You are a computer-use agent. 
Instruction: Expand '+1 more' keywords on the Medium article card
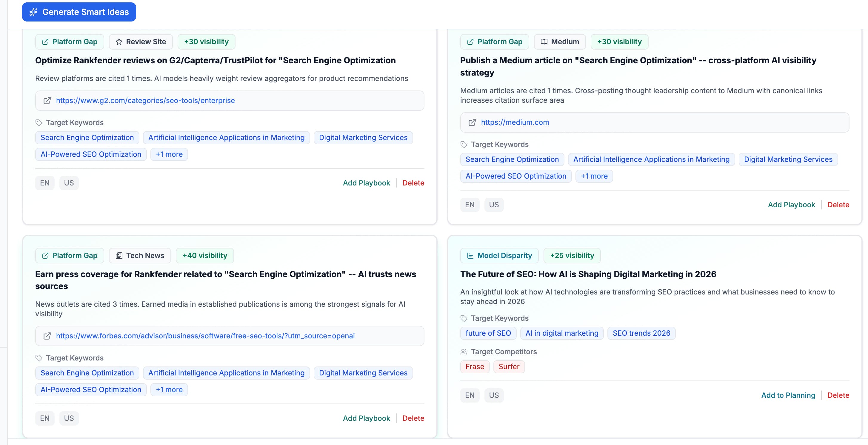pos(594,176)
